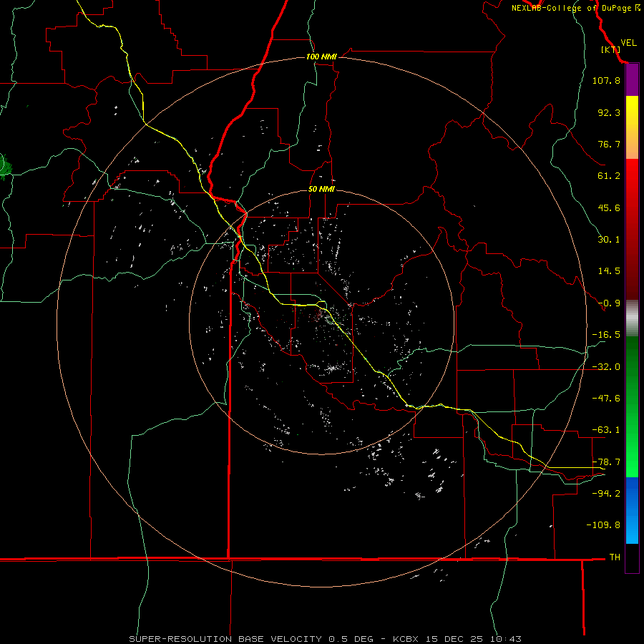Image resolution: width=644 pixels, height=644 pixels.
Task: Pick the purple segment of the velocity scale
Action: (x=632, y=79)
